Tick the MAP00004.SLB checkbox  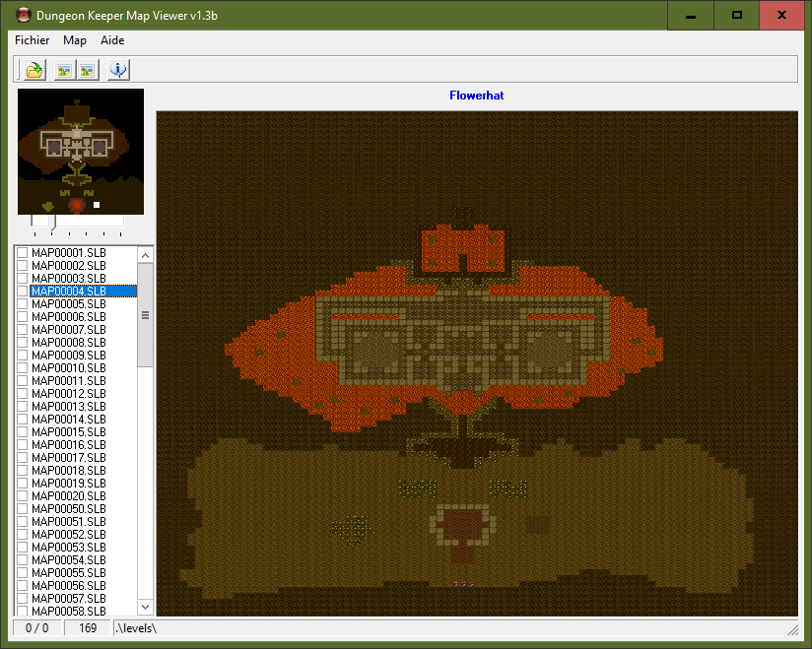23,291
